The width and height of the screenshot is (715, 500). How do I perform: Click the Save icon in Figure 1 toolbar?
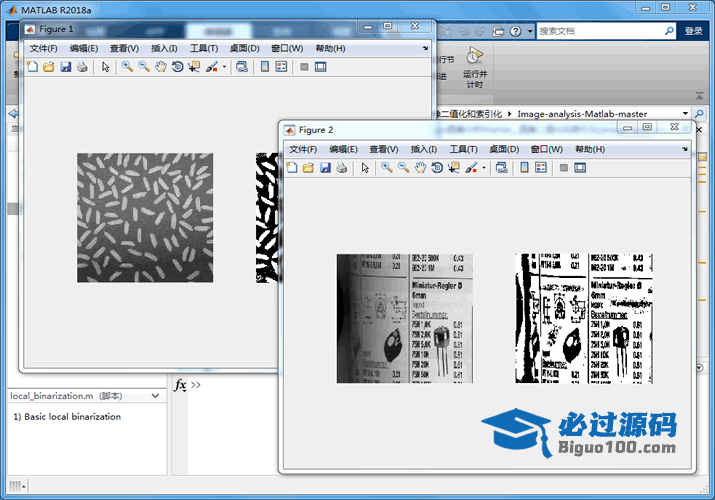pos(65,67)
